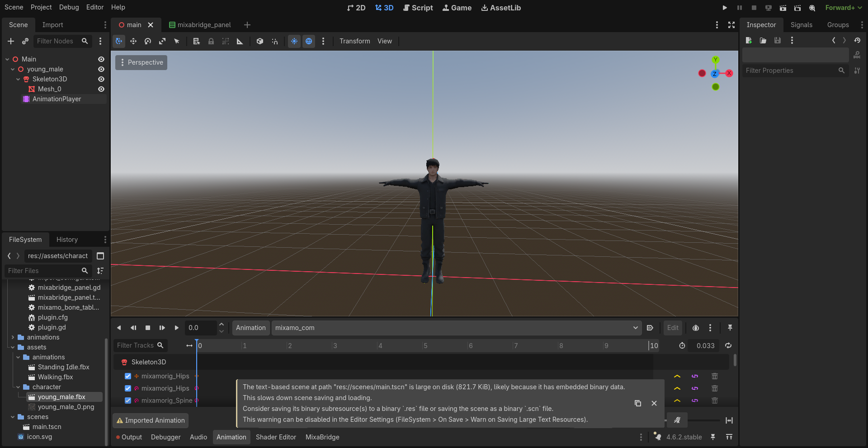Switch to the Shader Editor tab

coord(276,437)
